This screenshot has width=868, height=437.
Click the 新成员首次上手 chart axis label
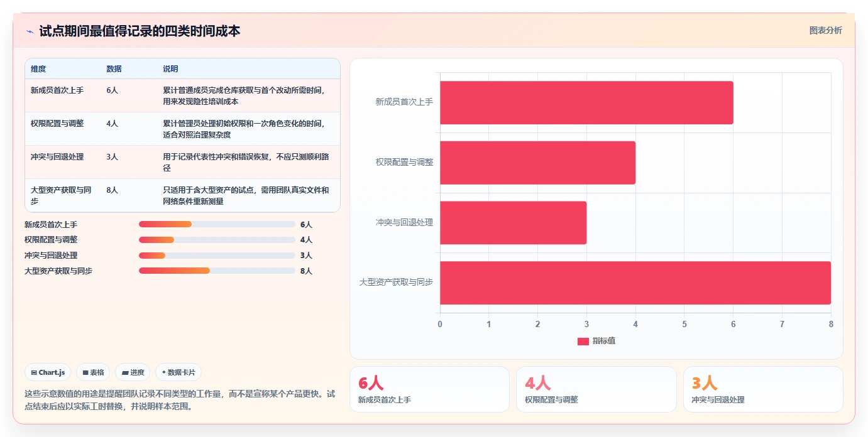(x=404, y=102)
